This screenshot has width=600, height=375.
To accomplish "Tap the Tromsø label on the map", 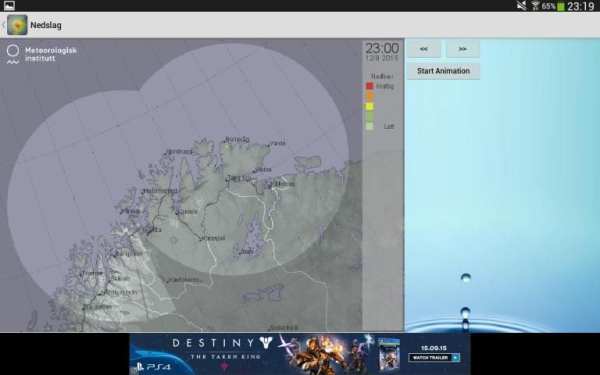I will click(x=93, y=273).
